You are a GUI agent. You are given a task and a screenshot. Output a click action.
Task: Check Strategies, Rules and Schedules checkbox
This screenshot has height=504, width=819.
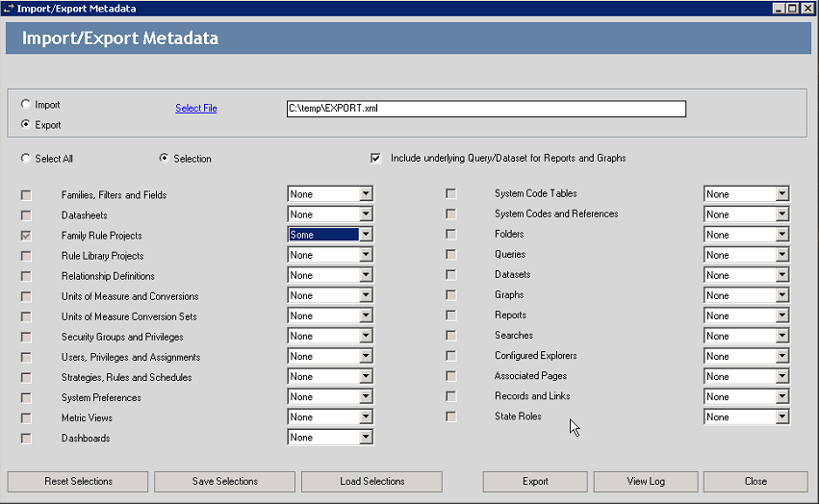click(26, 378)
